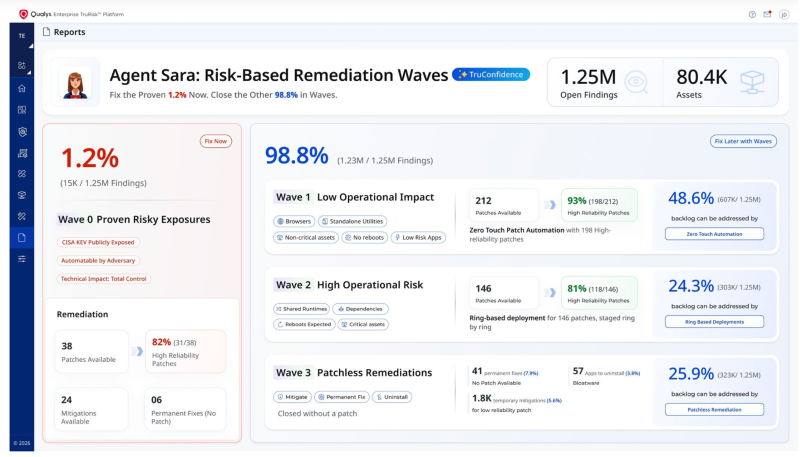Image resolution: width=800 pixels, height=457 pixels.
Task: Open the TE module picker in sidebar
Action: [22, 36]
